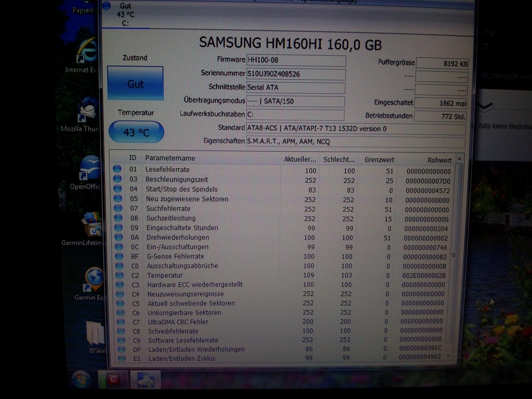This screenshot has width=532, height=399.
Task: Click the Windows Start orb
Action: pos(81,379)
